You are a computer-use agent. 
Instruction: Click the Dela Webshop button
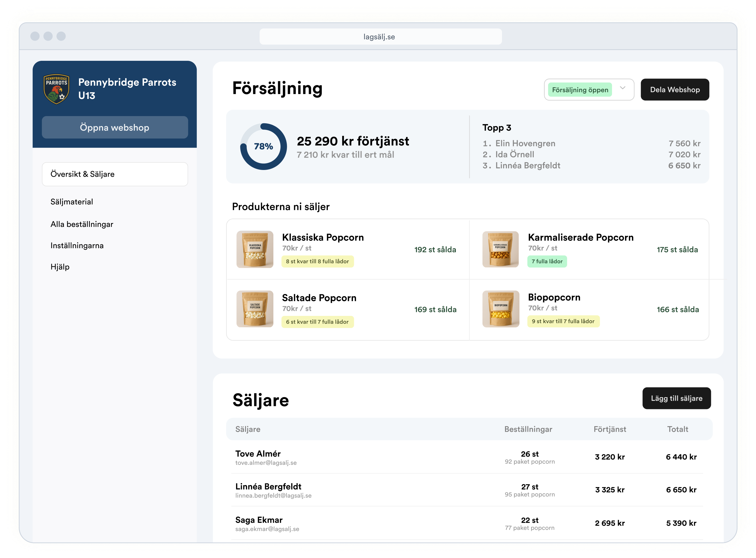tap(674, 90)
